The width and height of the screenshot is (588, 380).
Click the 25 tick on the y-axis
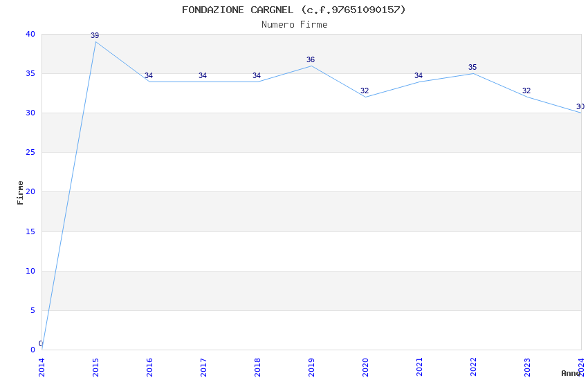point(30,153)
